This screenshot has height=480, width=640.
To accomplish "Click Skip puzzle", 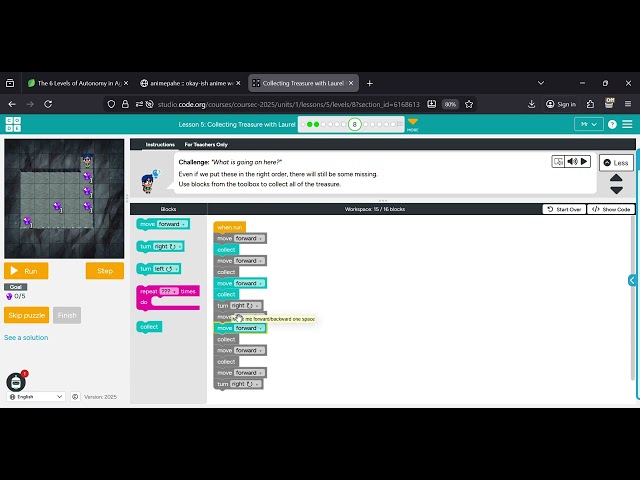I will coord(27,315).
